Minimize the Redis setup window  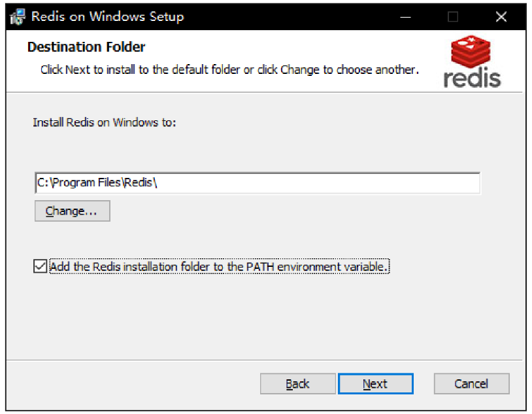click(x=406, y=17)
